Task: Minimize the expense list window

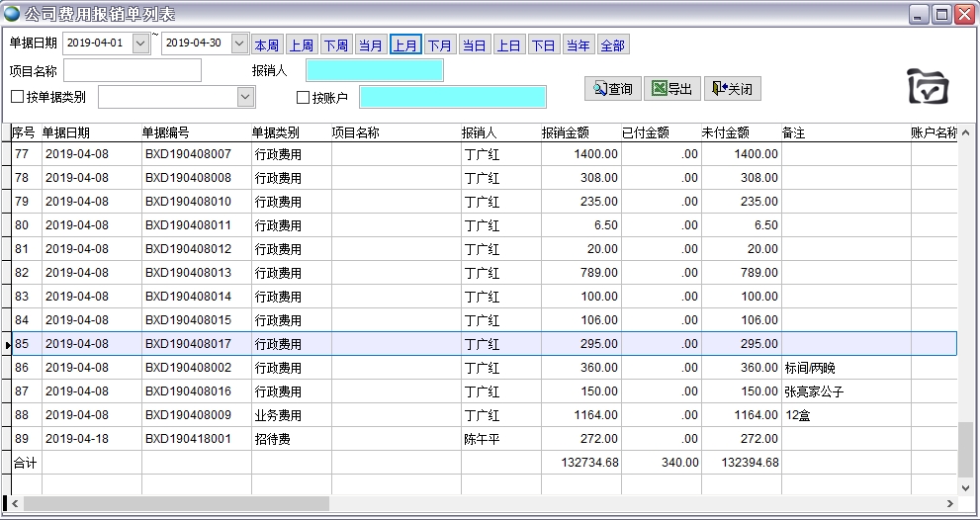Action: click(919, 14)
